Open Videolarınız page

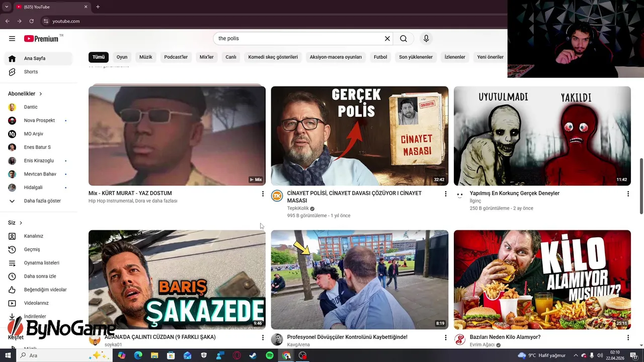[39, 303]
